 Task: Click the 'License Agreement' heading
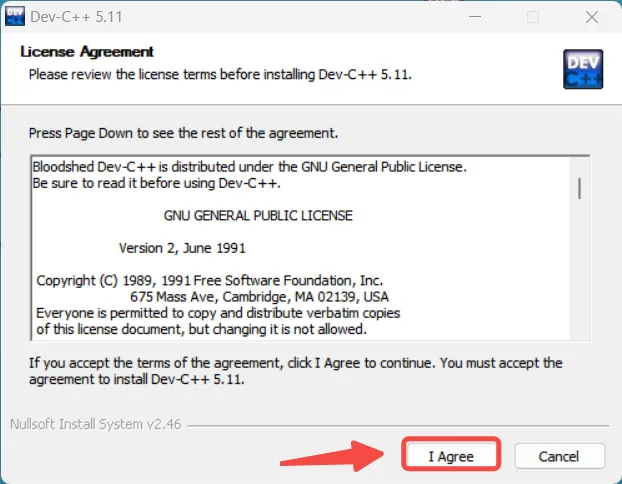87,52
